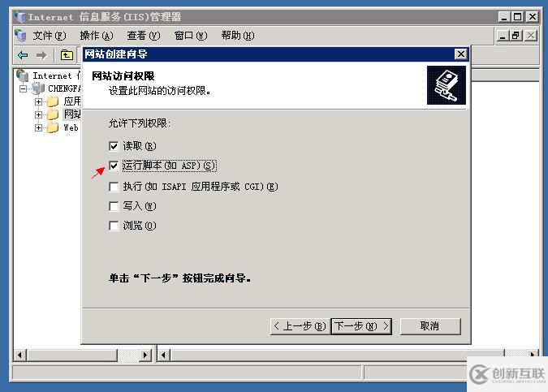Click the tree pane scrollbar right arrow

(145, 355)
